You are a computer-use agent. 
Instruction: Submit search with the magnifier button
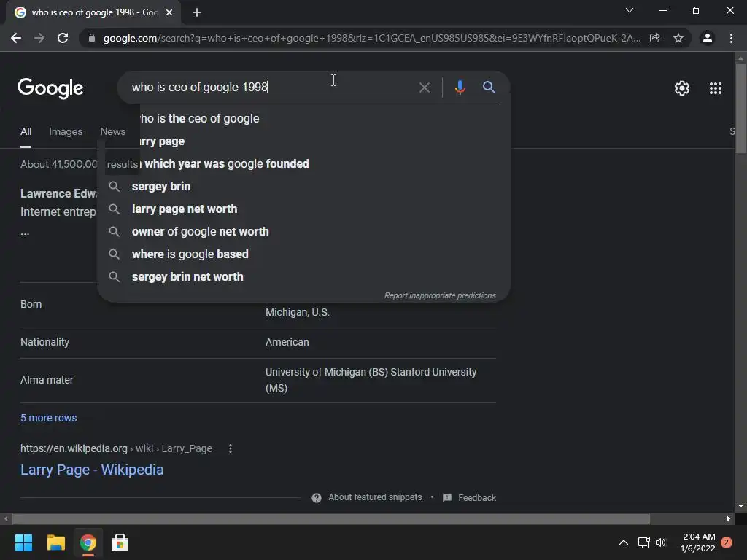pyautogui.click(x=489, y=87)
